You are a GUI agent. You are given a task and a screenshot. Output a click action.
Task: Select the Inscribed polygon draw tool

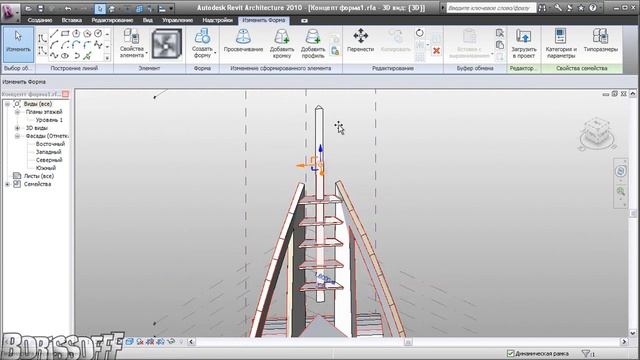pyautogui.click(x=76, y=33)
